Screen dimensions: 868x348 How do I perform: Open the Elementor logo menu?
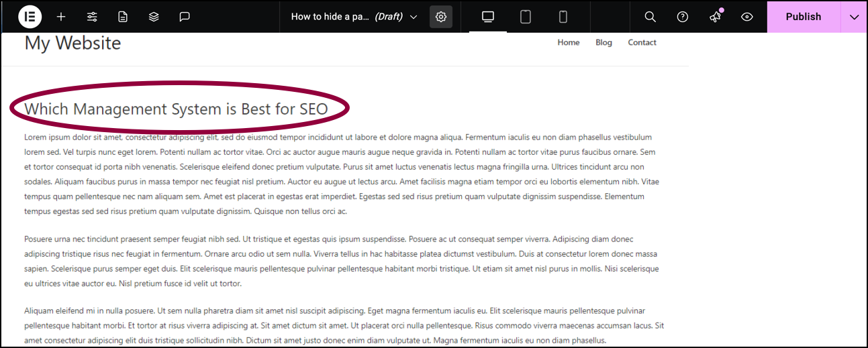tap(30, 17)
